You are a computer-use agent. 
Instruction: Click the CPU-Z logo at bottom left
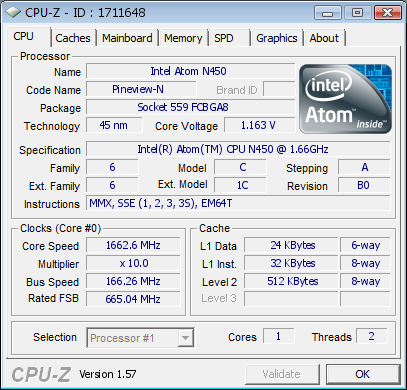[42, 374]
